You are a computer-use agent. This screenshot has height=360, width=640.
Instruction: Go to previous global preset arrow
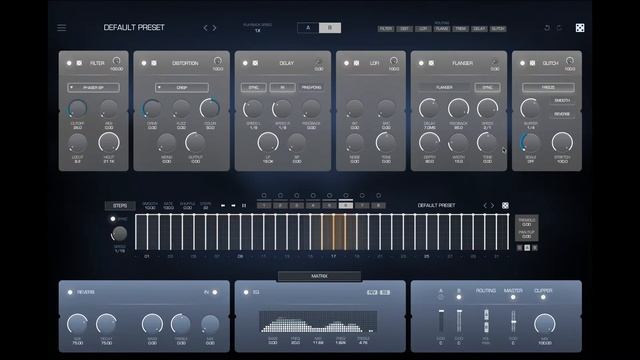point(205,28)
